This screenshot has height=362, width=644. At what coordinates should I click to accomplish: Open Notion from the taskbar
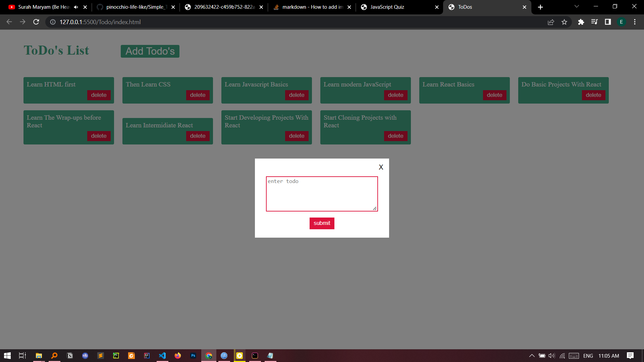tap(70, 356)
